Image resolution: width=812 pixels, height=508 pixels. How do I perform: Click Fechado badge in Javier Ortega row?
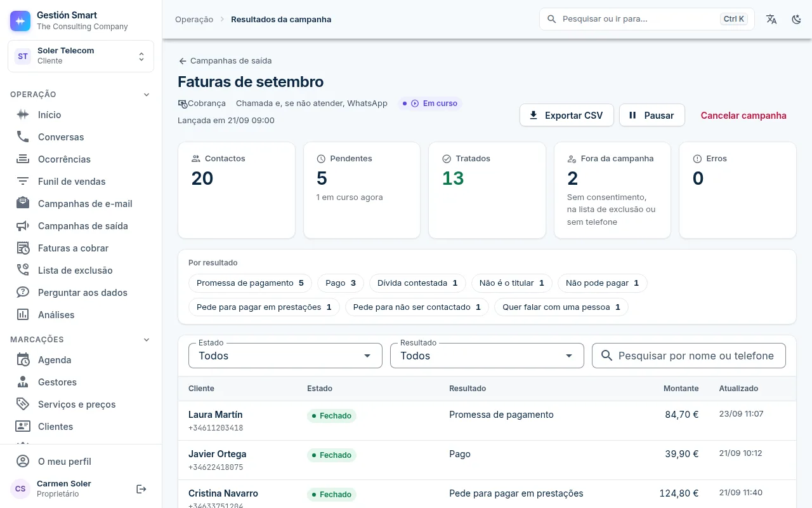point(332,455)
